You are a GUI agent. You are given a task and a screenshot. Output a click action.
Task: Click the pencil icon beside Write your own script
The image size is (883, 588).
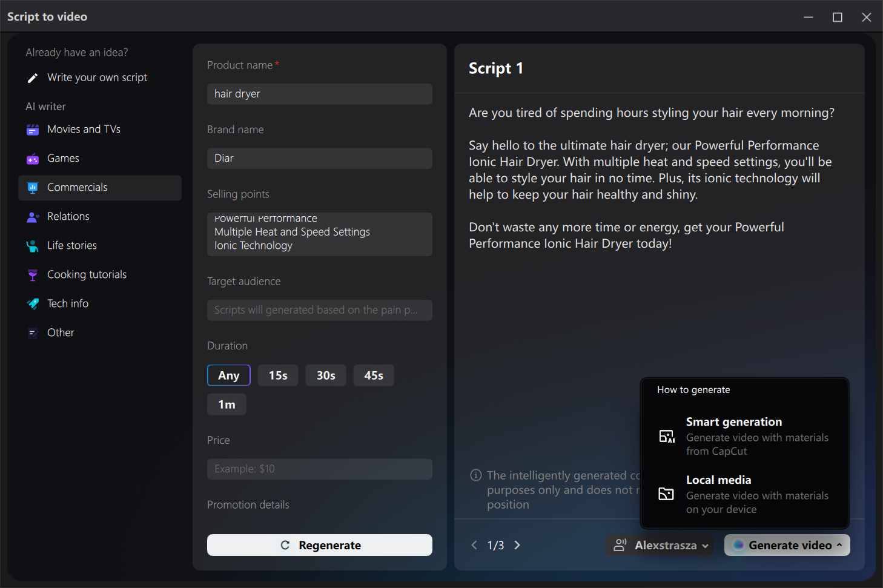point(32,78)
